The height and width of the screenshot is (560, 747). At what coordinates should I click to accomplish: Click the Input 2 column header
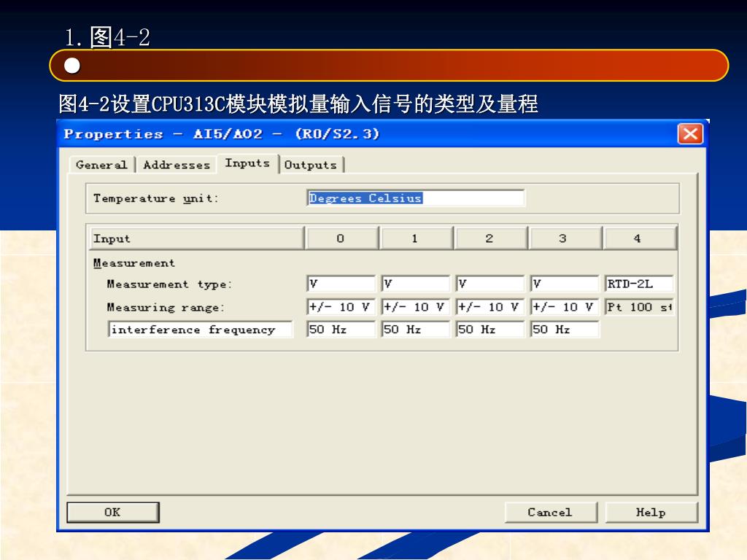[489, 238]
